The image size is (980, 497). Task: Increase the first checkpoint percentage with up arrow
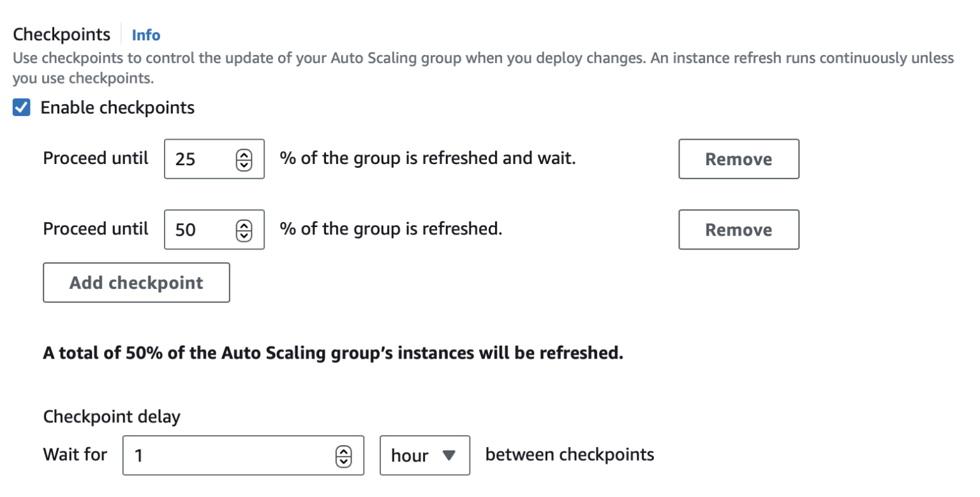point(244,155)
